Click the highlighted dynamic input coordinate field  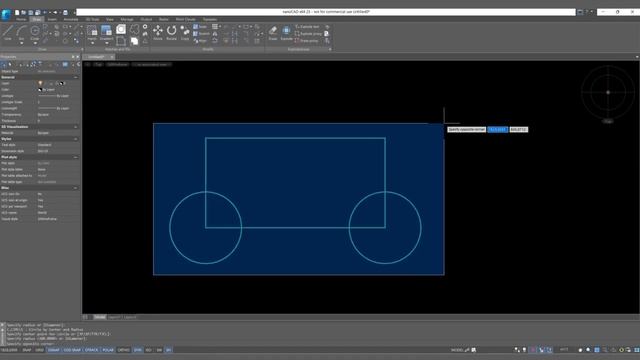498,129
